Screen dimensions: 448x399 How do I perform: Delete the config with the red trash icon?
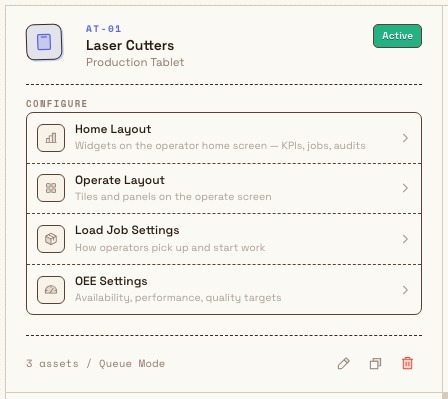click(x=407, y=363)
